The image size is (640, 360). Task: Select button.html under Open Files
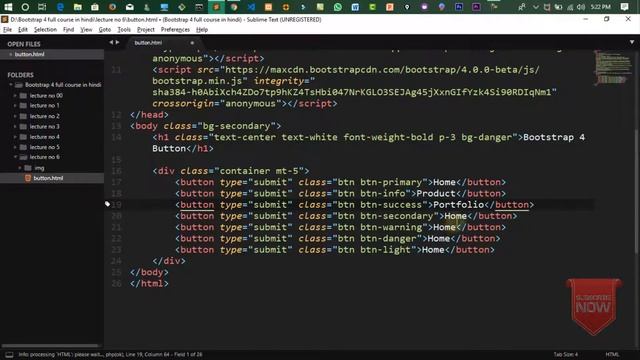[52, 54]
